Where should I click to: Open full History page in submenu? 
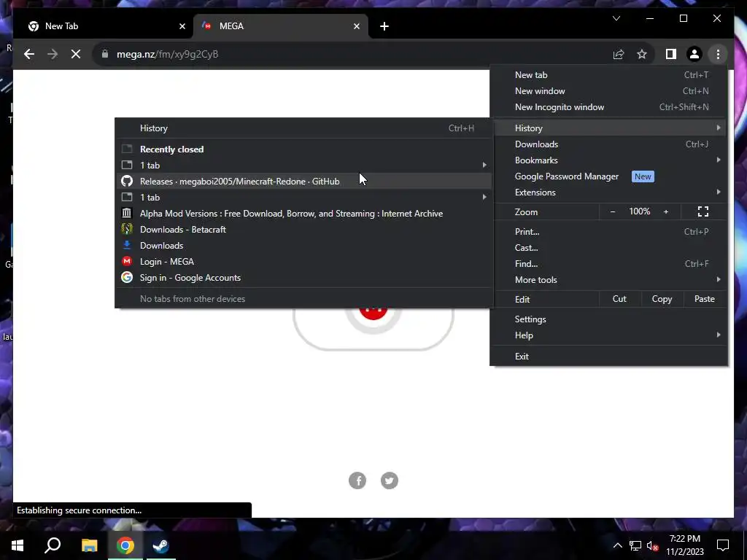pos(304,128)
